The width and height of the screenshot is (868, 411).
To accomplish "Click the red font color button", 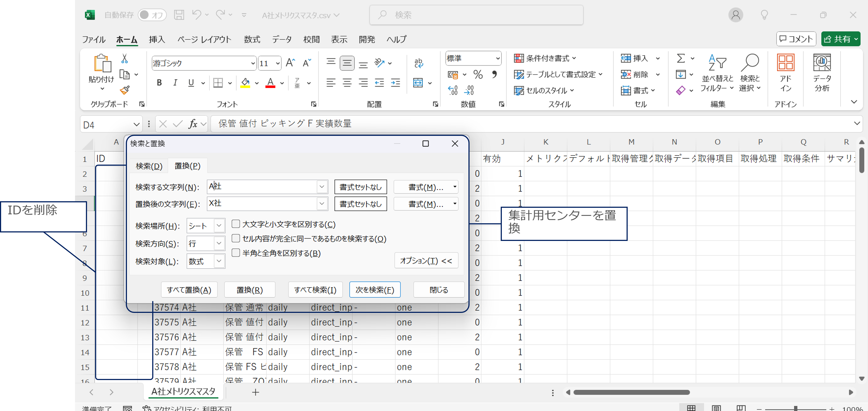I will pyautogui.click(x=270, y=83).
